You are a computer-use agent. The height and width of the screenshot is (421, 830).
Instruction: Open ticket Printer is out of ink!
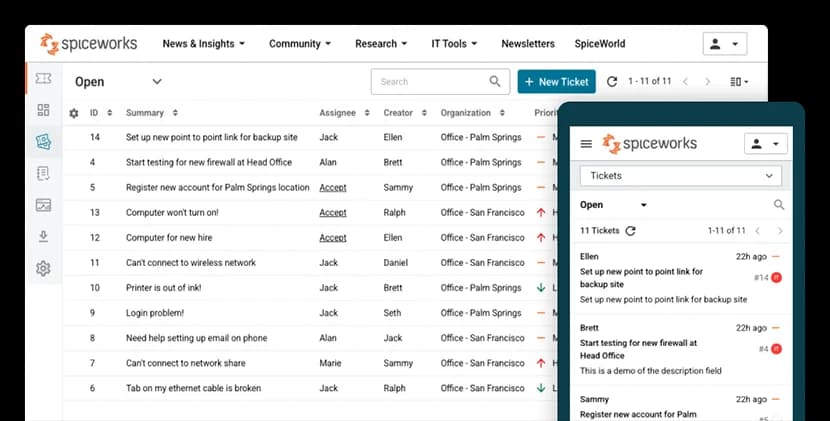coord(164,288)
